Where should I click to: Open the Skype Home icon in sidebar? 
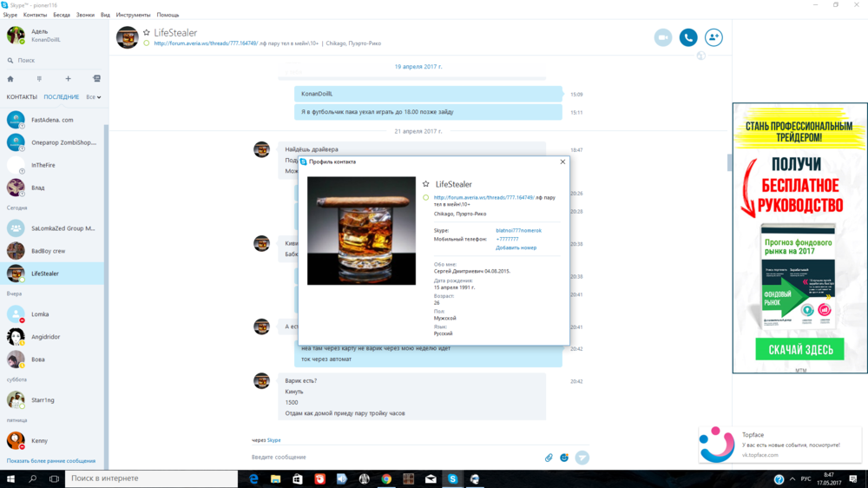point(10,79)
